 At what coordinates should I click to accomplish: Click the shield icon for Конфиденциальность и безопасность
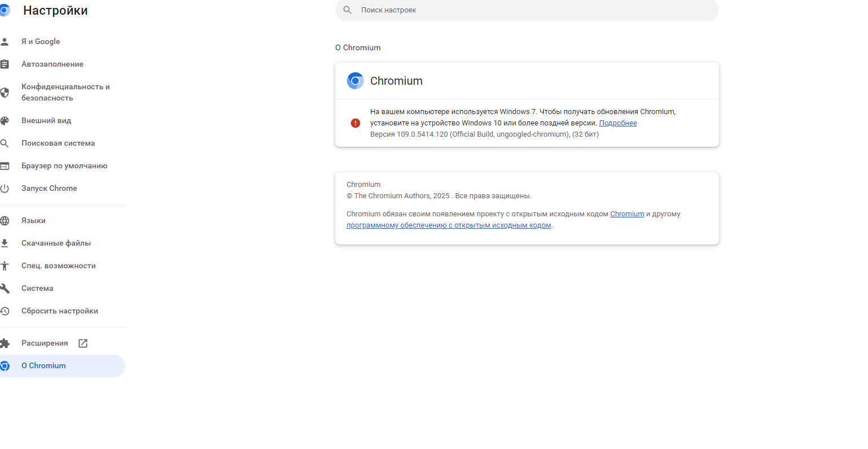pyautogui.click(x=5, y=92)
